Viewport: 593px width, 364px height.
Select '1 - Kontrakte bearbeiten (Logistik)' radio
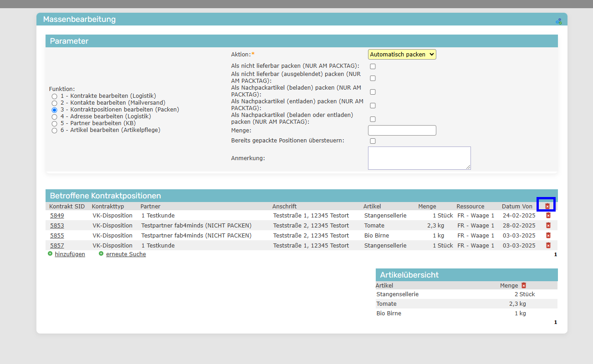(54, 96)
